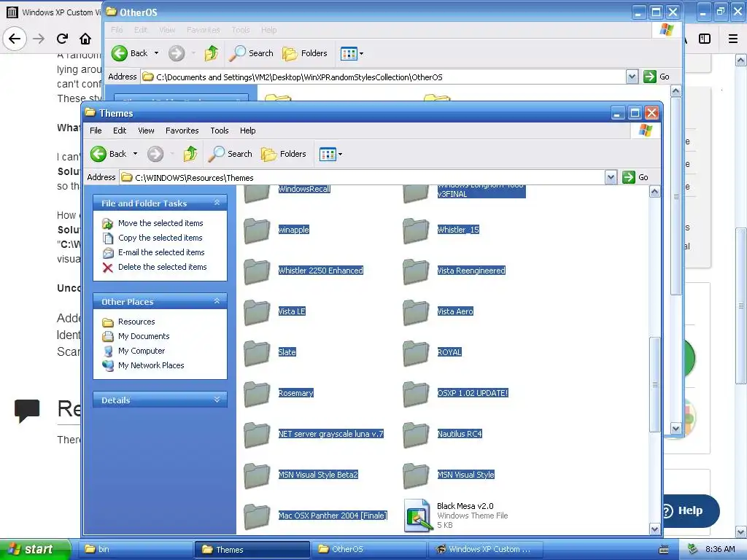The height and width of the screenshot is (560, 747).
Task: Open Help menu in Themes window
Action: coord(247,131)
